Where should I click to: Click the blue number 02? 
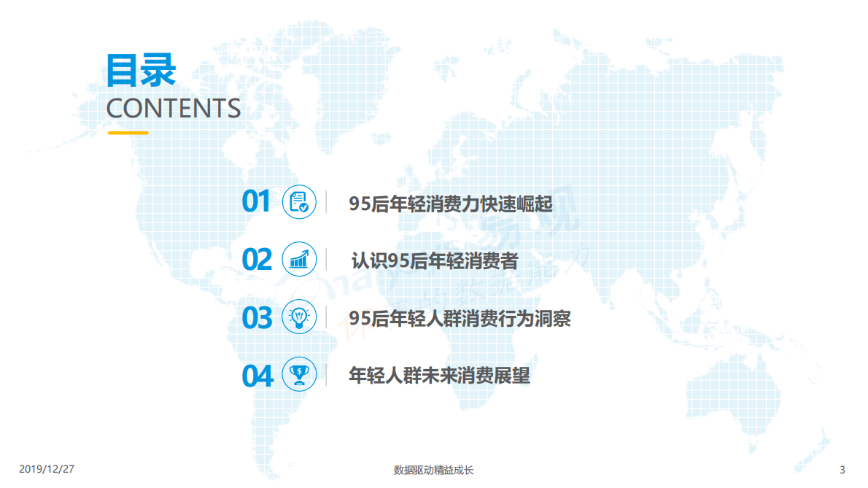pyautogui.click(x=257, y=260)
